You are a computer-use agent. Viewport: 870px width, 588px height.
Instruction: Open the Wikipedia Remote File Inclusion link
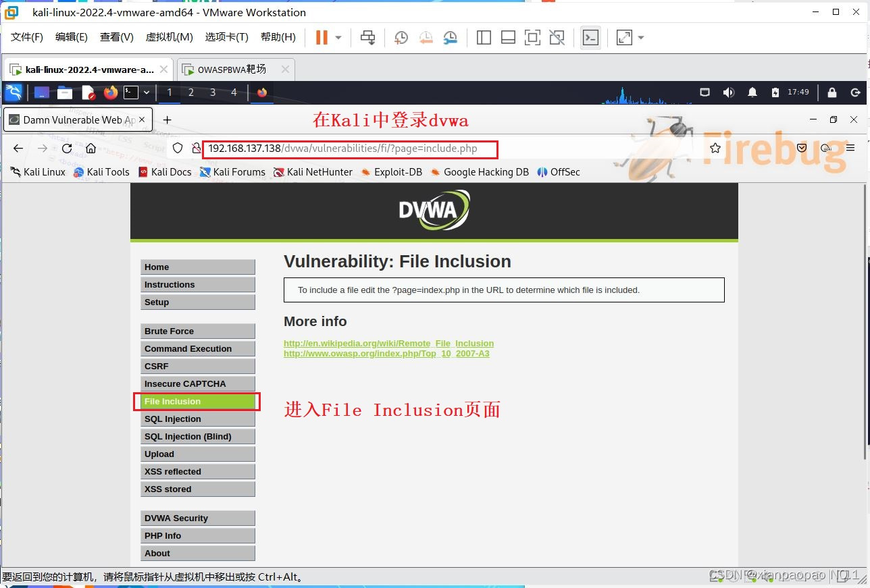pyautogui.click(x=388, y=344)
